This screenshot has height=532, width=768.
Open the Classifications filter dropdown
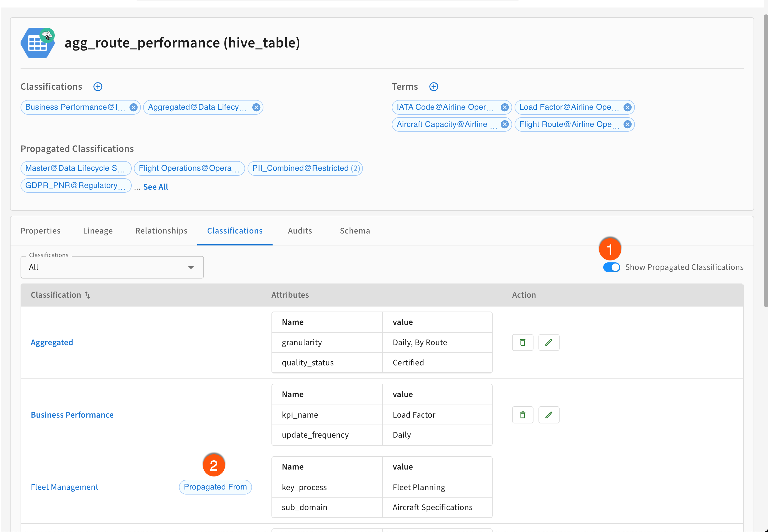(112, 267)
